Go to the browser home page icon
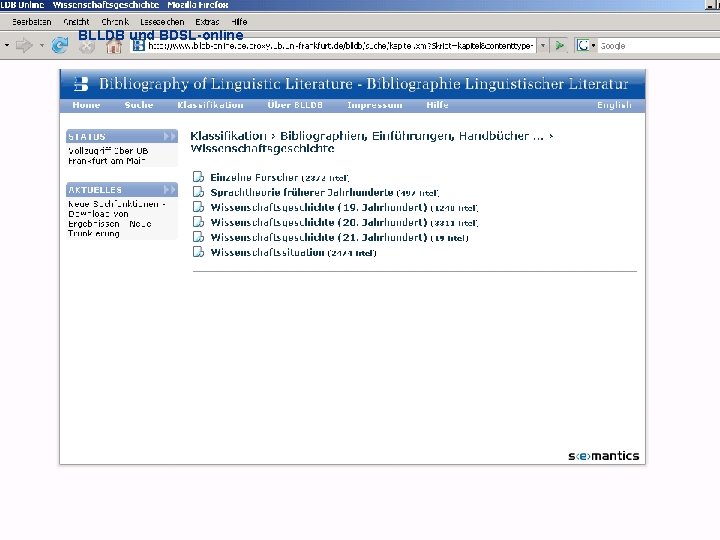 click(114, 46)
